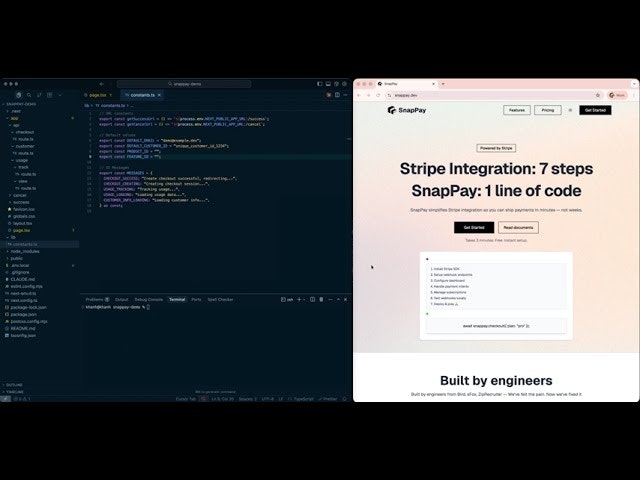
Task: Reload the SnapPay browser page
Action: coord(378,96)
